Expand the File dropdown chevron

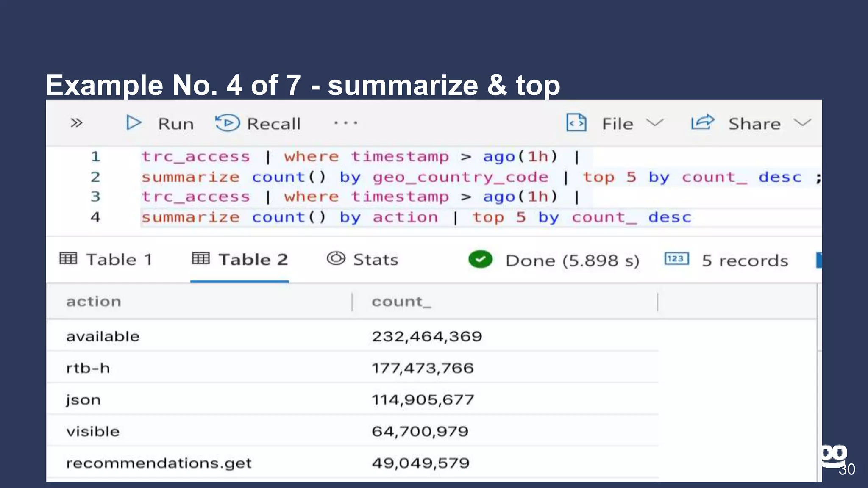pos(655,123)
